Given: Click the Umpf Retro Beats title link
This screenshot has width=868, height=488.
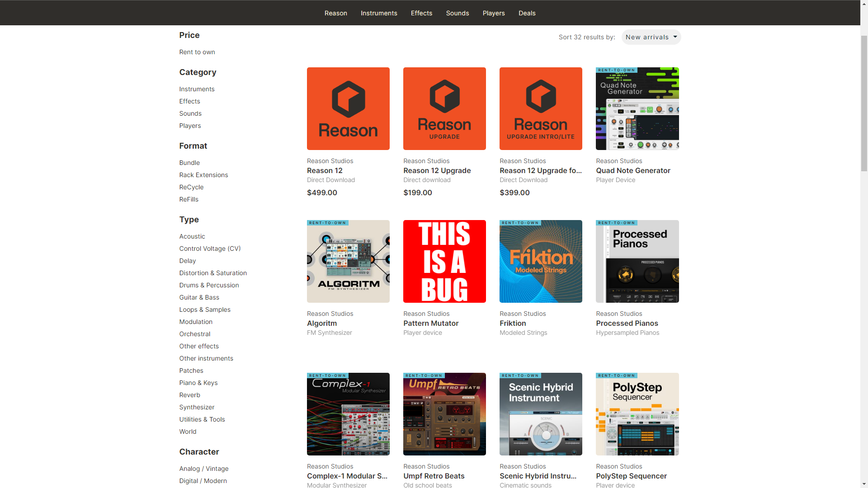Looking at the screenshot, I should point(434,476).
